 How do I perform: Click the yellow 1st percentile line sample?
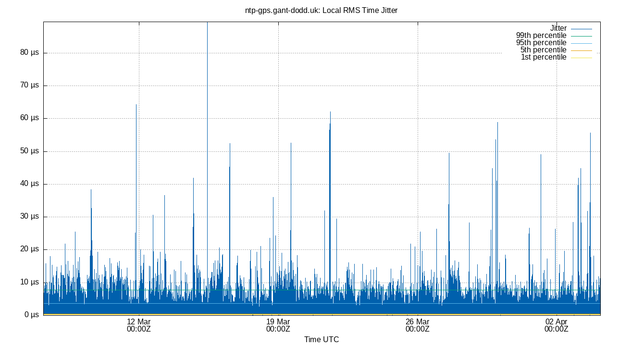(581, 57)
